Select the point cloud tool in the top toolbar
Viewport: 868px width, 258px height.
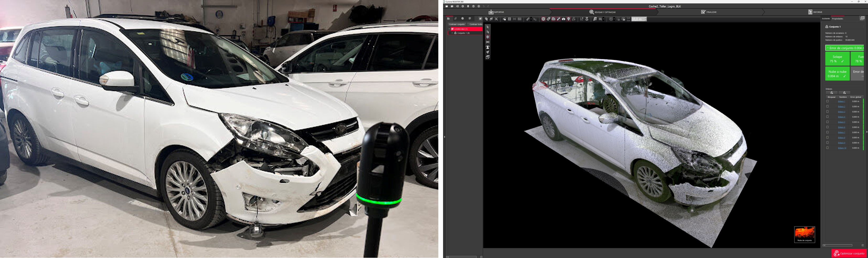pyautogui.click(x=553, y=19)
